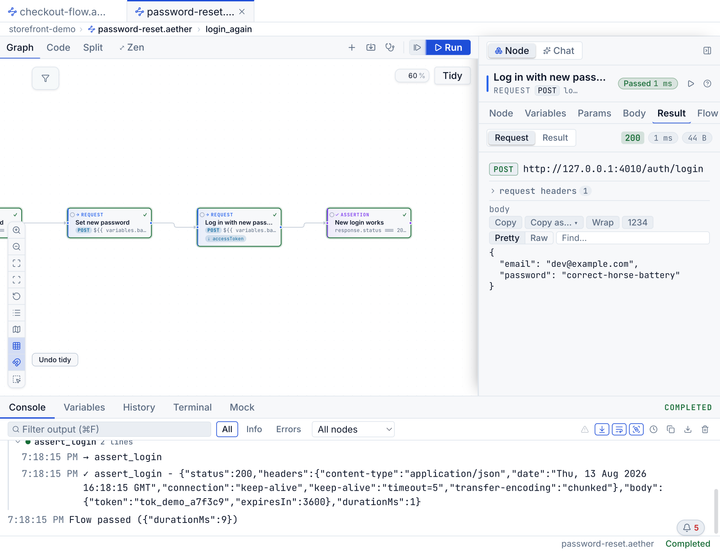This screenshot has width=720, height=551.
Task: Click the Undo tidy button
Action: click(x=55, y=360)
